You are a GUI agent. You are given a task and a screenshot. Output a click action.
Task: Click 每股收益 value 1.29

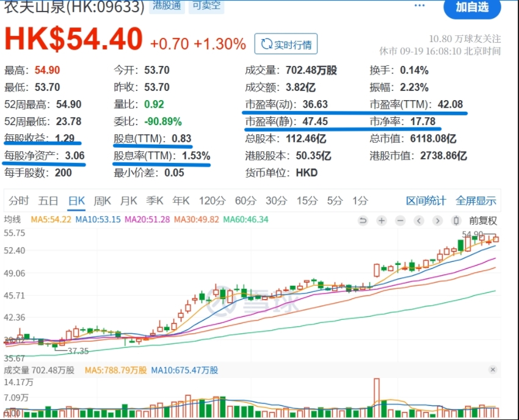(x=65, y=138)
